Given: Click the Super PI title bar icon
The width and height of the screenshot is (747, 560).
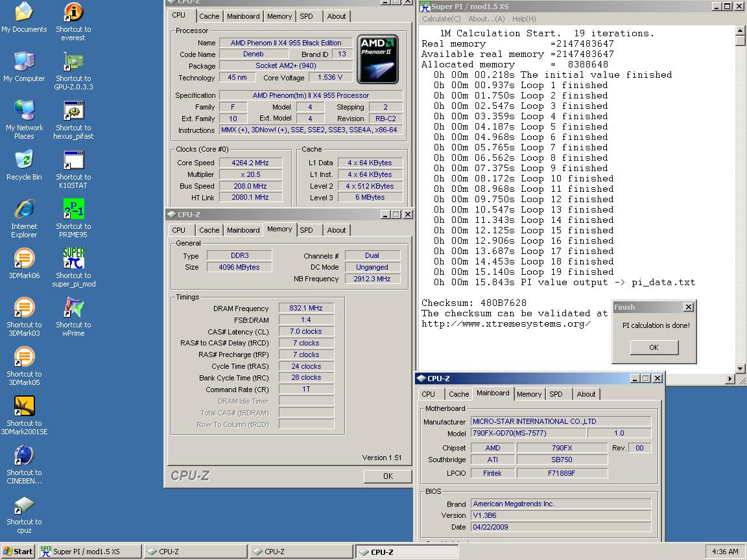Looking at the screenshot, I should [x=425, y=6].
